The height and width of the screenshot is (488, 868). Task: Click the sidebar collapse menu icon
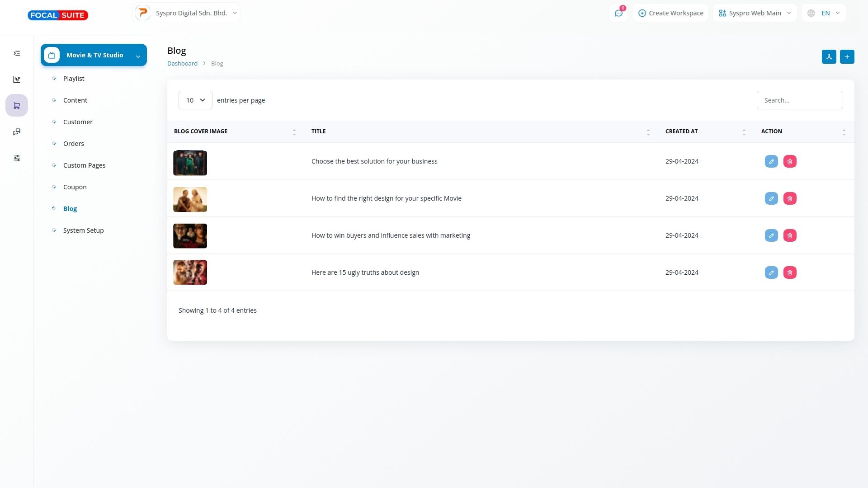17,53
